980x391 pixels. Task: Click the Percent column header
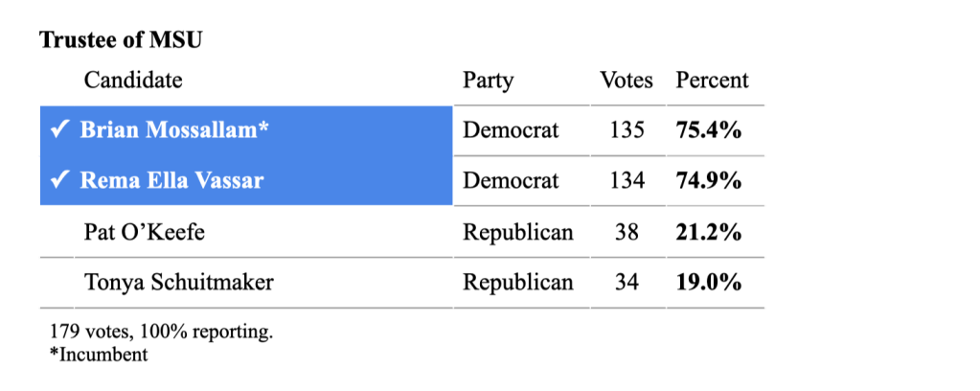pyautogui.click(x=713, y=80)
